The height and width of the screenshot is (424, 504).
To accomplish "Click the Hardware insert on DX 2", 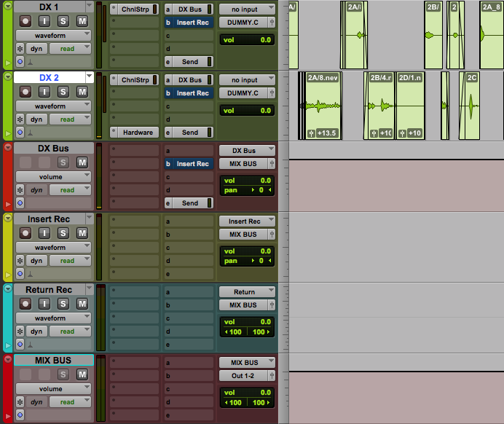I will click(x=135, y=133).
